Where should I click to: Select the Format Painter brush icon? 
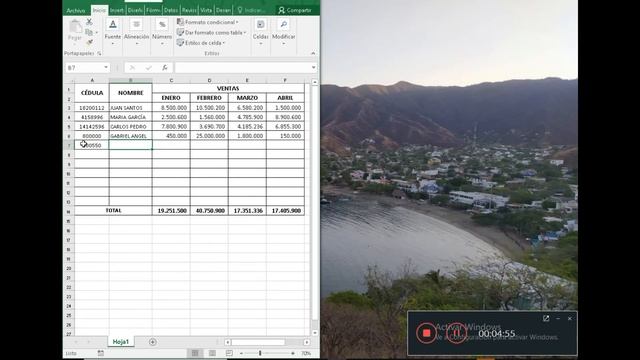click(89, 42)
